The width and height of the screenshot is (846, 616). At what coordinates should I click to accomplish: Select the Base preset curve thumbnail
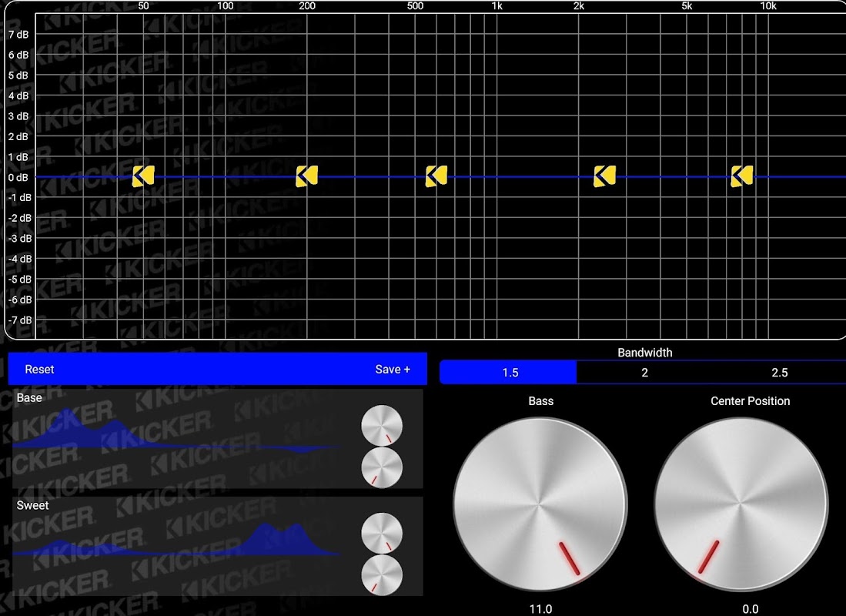(x=176, y=430)
